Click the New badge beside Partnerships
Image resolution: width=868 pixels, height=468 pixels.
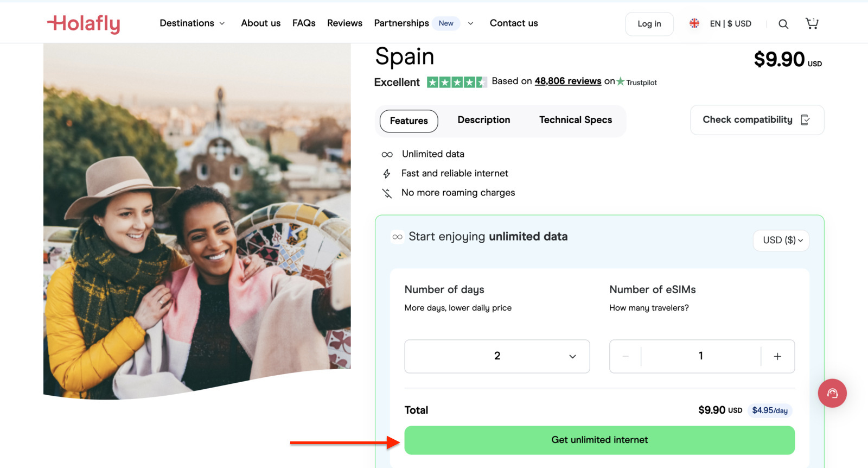point(446,23)
